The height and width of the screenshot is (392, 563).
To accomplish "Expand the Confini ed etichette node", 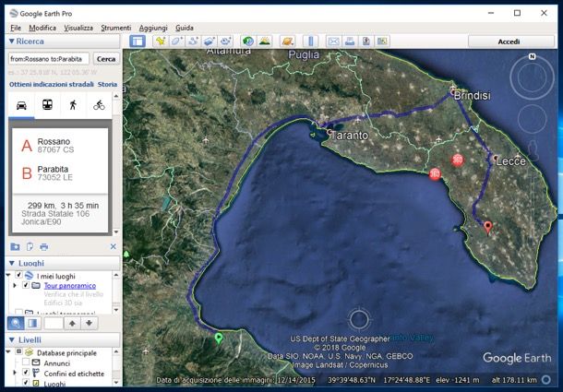I will [15, 373].
